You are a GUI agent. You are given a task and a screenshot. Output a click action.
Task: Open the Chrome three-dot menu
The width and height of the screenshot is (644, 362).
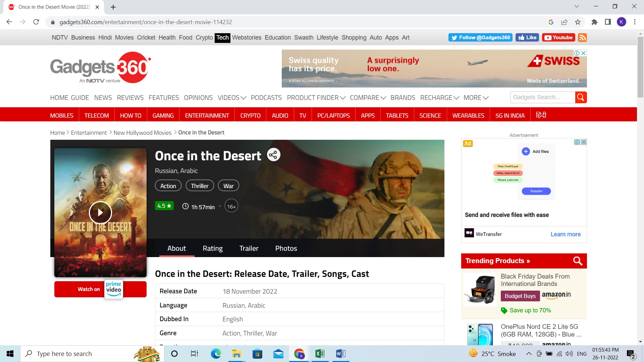[x=635, y=22]
